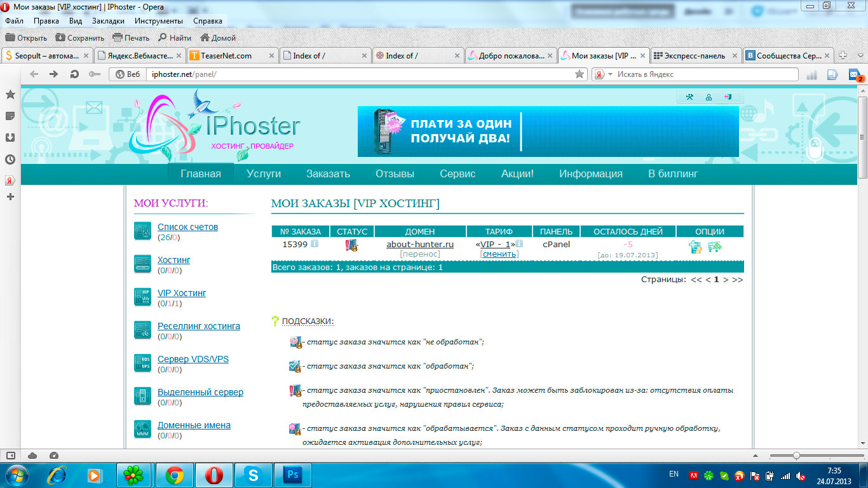Click the logout door icon in header
The image size is (868, 488).
tap(728, 97)
